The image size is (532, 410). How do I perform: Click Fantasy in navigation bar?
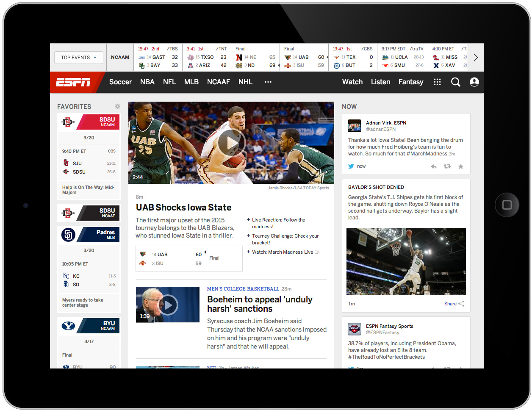[x=411, y=82]
